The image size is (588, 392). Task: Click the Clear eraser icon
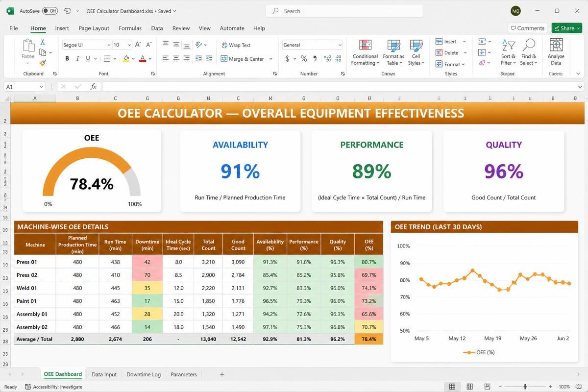tap(482, 63)
